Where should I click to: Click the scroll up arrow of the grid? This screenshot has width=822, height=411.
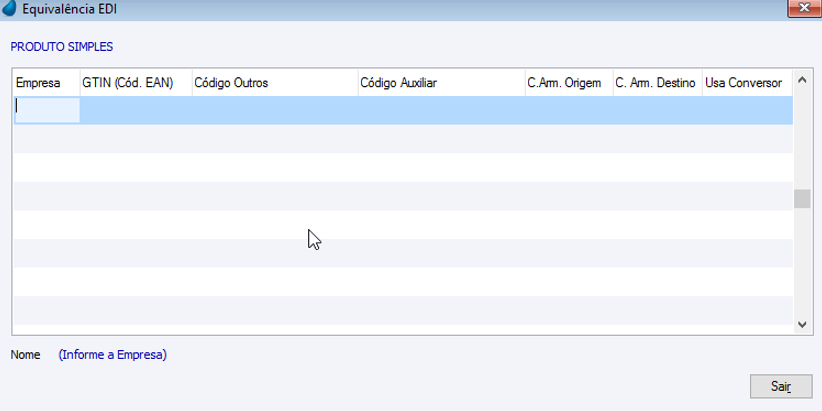coord(802,79)
